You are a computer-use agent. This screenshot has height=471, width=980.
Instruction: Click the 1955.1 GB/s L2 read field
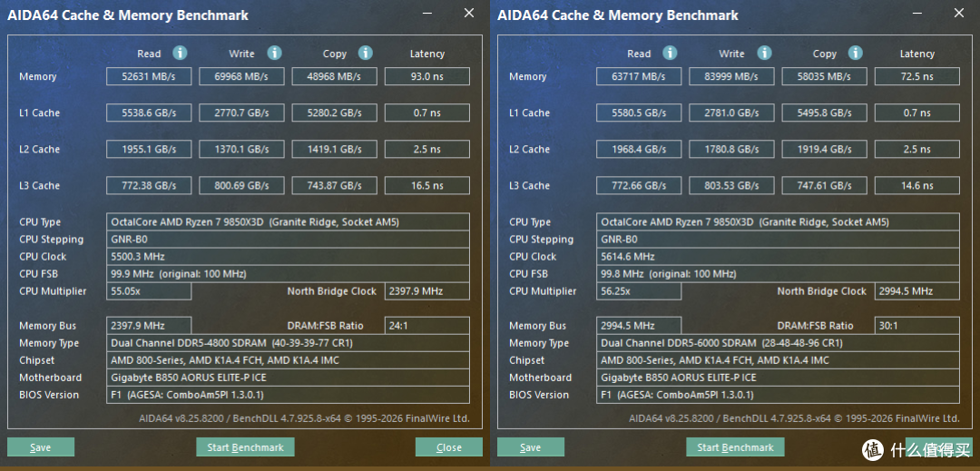click(149, 150)
